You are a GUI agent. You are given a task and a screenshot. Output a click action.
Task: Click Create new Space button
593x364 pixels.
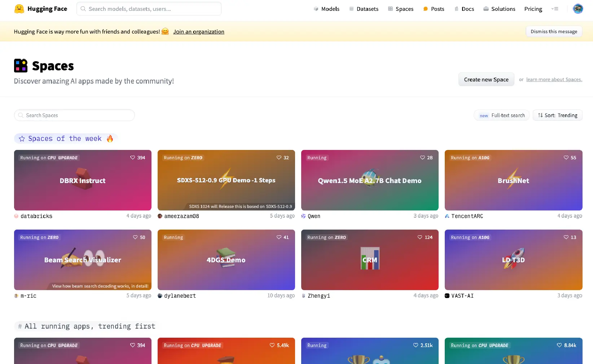click(x=486, y=80)
